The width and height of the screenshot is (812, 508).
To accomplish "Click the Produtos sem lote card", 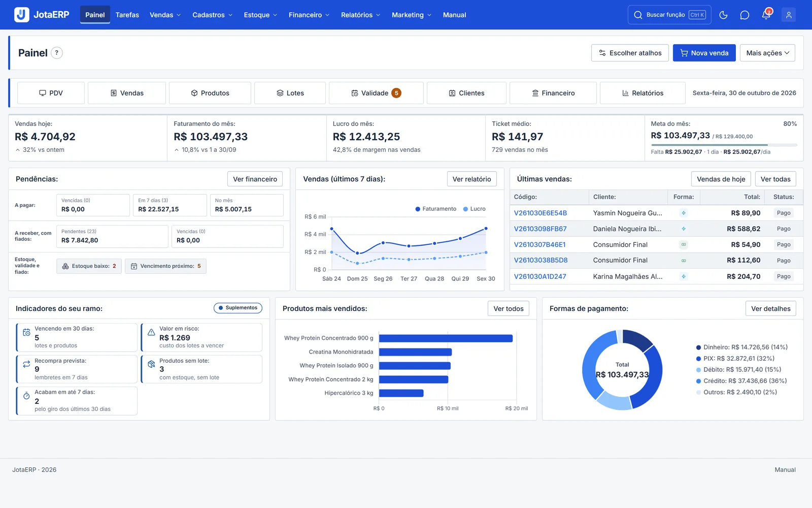I will (x=201, y=369).
